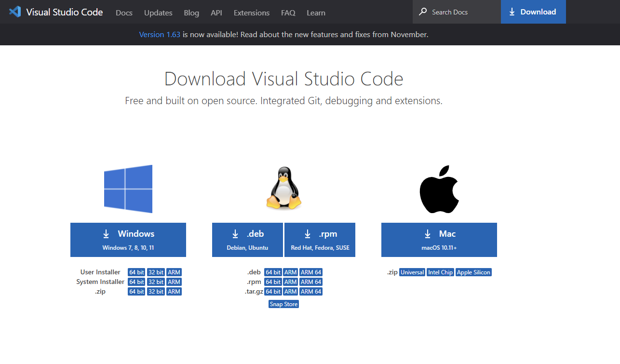Image resolution: width=620 pixels, height=364 pixels.
Task: Select Linux .deb ARM link
Action: pos(291,272)
